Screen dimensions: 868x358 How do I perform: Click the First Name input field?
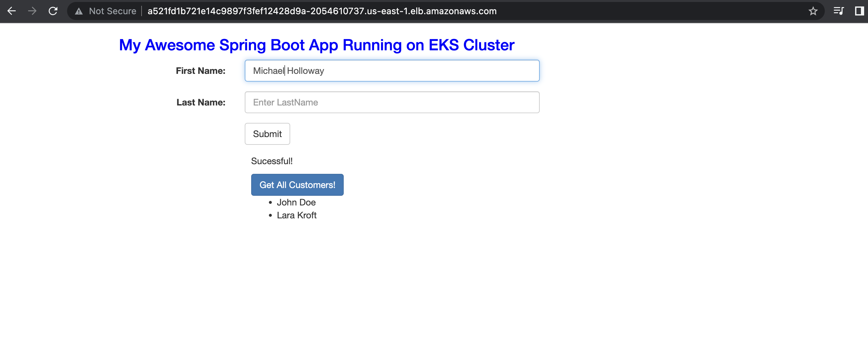click(x=392, y=70)
